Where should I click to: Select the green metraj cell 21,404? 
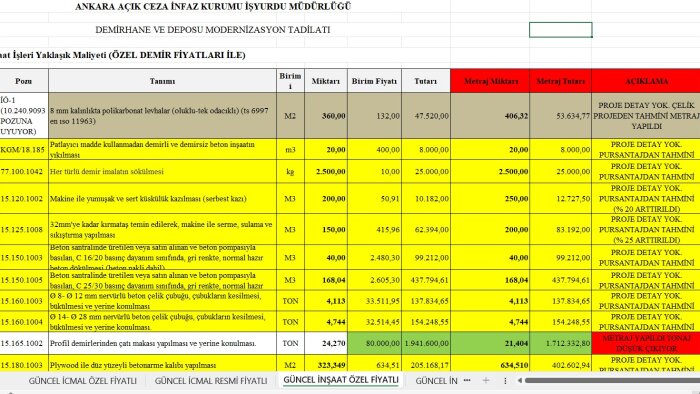pyautogui.click(x=490, y=343)
